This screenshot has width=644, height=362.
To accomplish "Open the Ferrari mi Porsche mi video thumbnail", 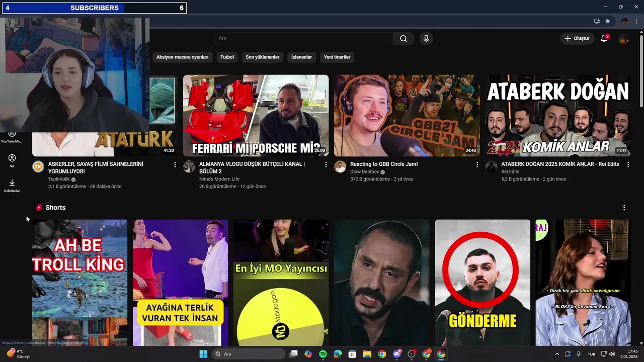I will click(x=256, y=116).
